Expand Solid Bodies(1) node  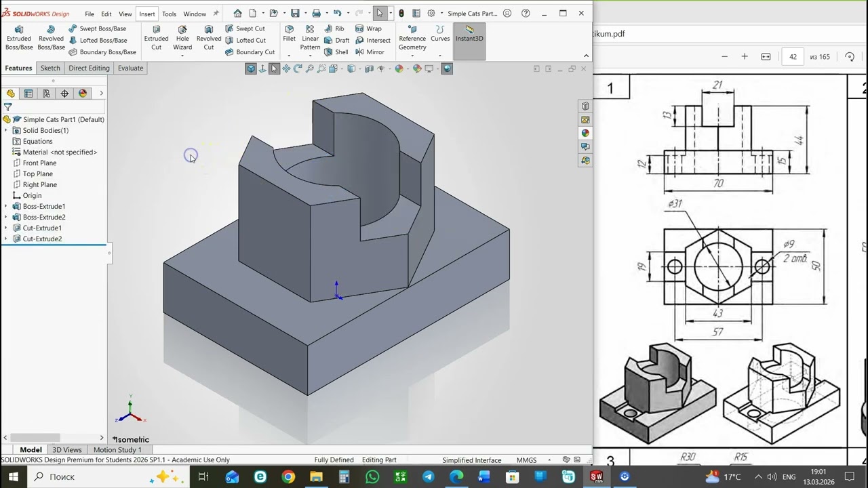[6, 130]
